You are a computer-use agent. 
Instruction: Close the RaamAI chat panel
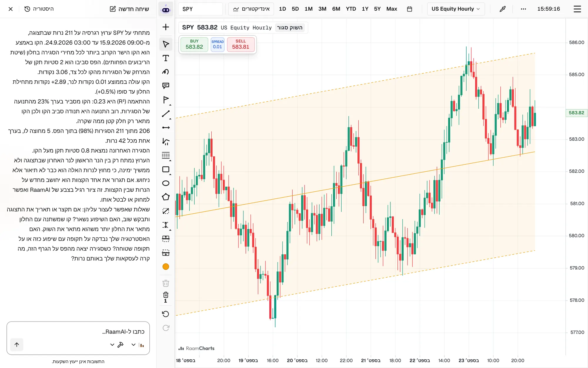[x=11, y=9]
